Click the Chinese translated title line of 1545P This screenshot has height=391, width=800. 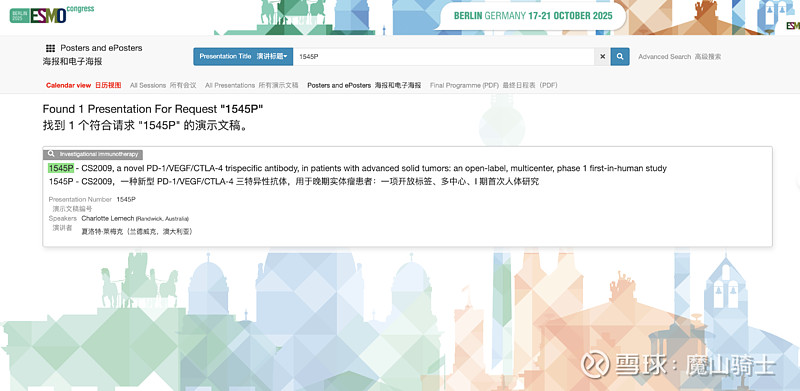[x=294, y=181]
